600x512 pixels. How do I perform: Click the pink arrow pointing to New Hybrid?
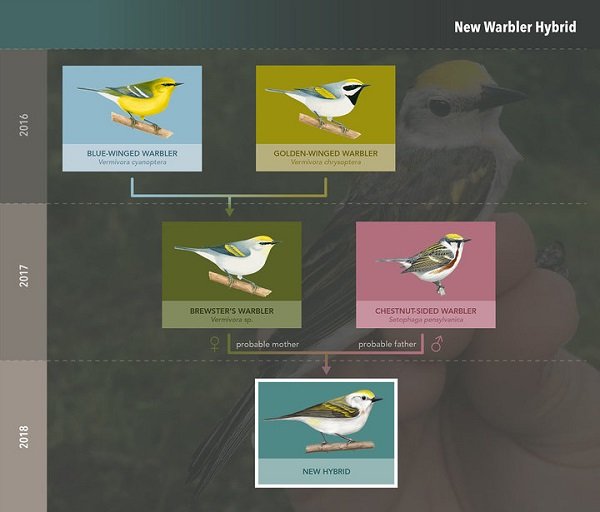pos(326,369)
